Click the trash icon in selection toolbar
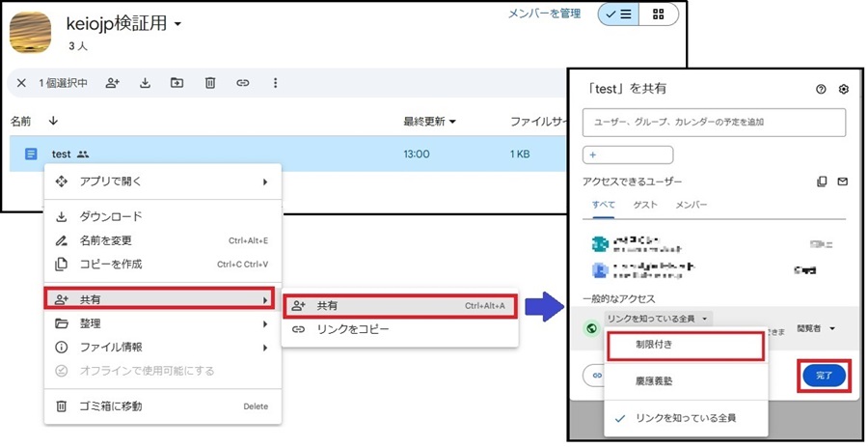This screenshot has height=447, width=868. (209, 83)
